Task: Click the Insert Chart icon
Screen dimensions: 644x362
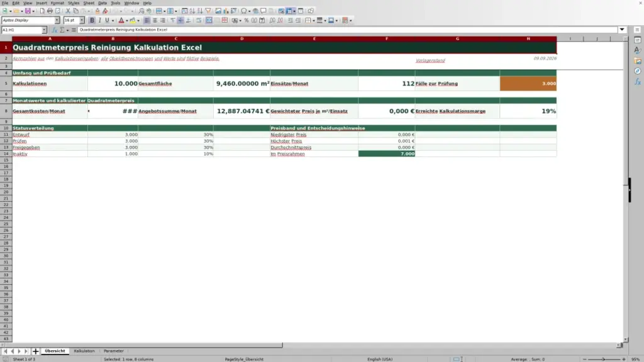Action: 226,11
